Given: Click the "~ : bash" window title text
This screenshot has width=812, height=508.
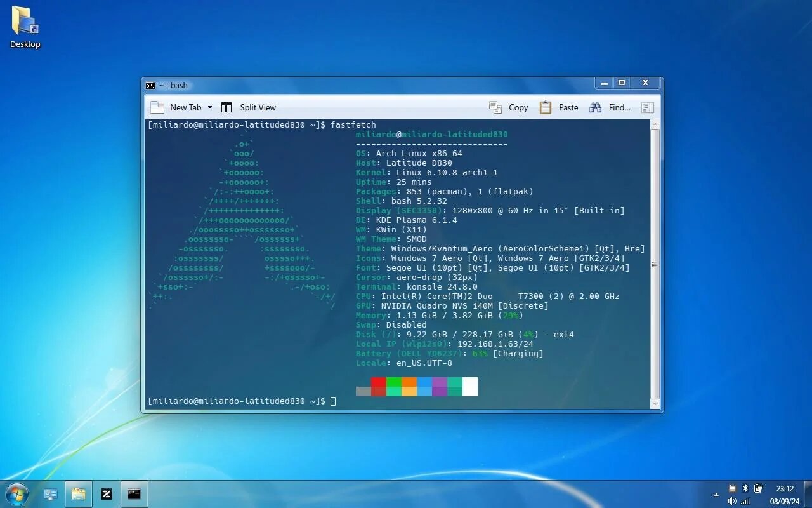Looking at the screenshot, I should [x=173, y=85].
